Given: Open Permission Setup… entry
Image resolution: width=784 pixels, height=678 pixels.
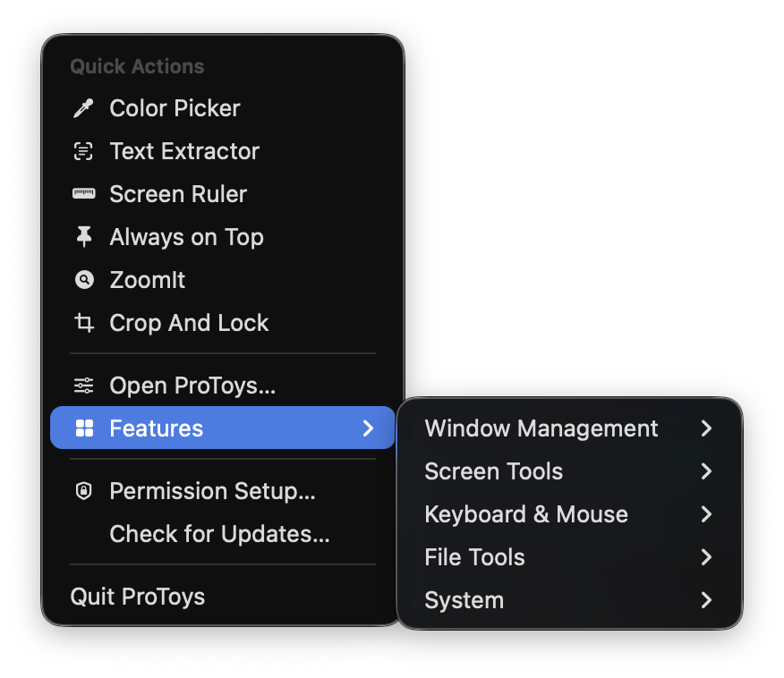Looking at the screenshot, I should [223, 491].
